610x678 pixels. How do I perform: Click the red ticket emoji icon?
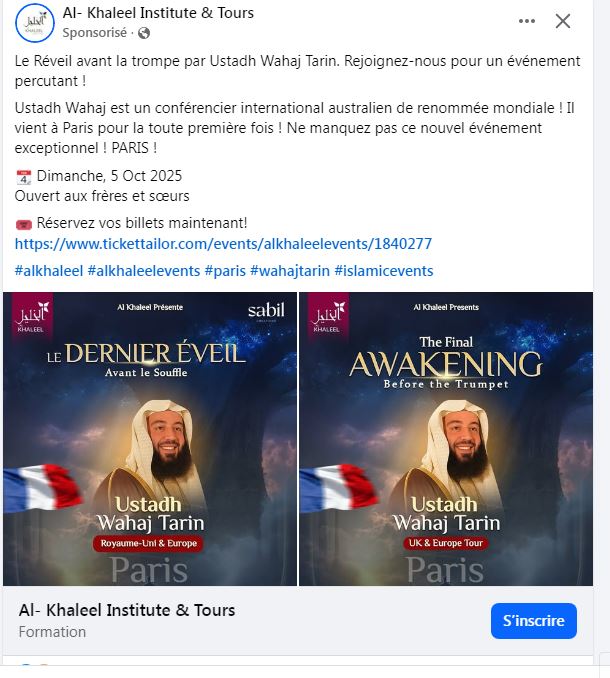pos(24,224)
